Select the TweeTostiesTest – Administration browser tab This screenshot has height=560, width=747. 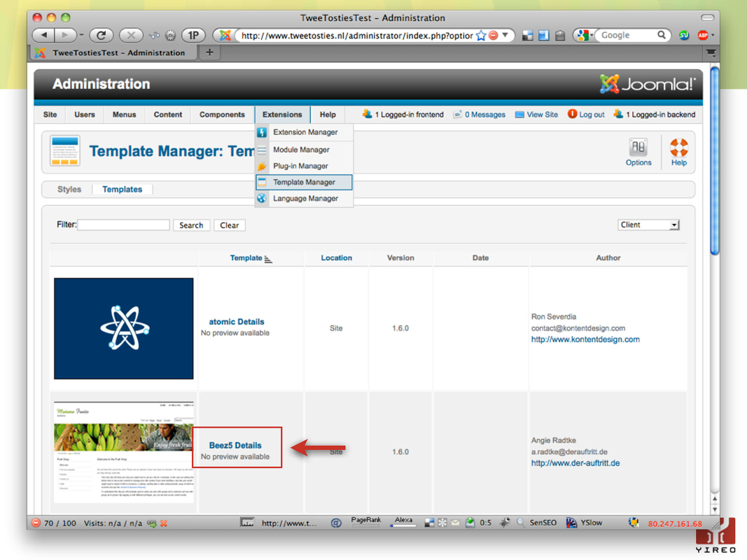114,53
